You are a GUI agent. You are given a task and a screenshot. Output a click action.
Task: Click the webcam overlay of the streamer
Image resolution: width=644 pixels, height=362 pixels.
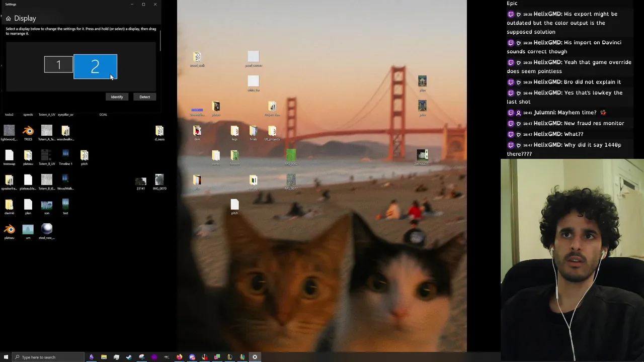[572, 260]
